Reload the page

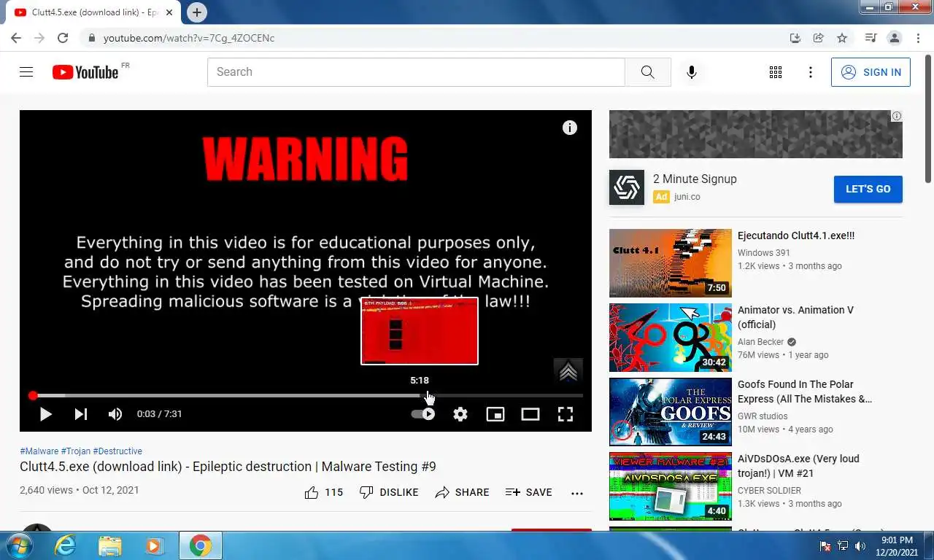point(63,38)
